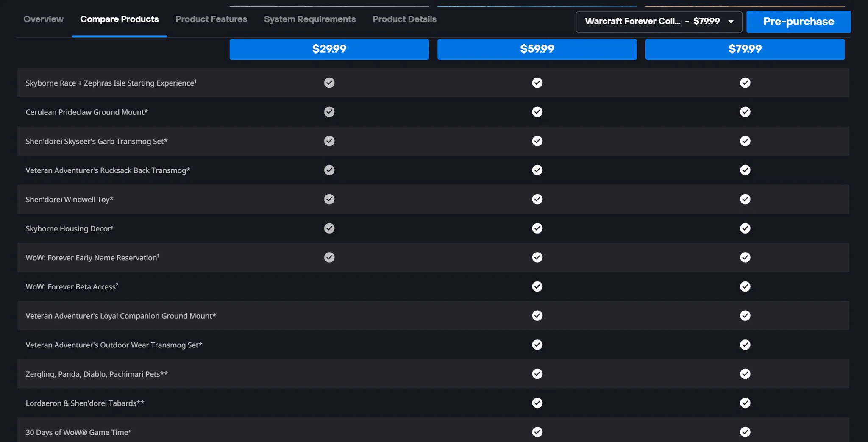
Task: Choose the $79.99 edition column button
Action: pyautogui.click(x=745, y=49)
